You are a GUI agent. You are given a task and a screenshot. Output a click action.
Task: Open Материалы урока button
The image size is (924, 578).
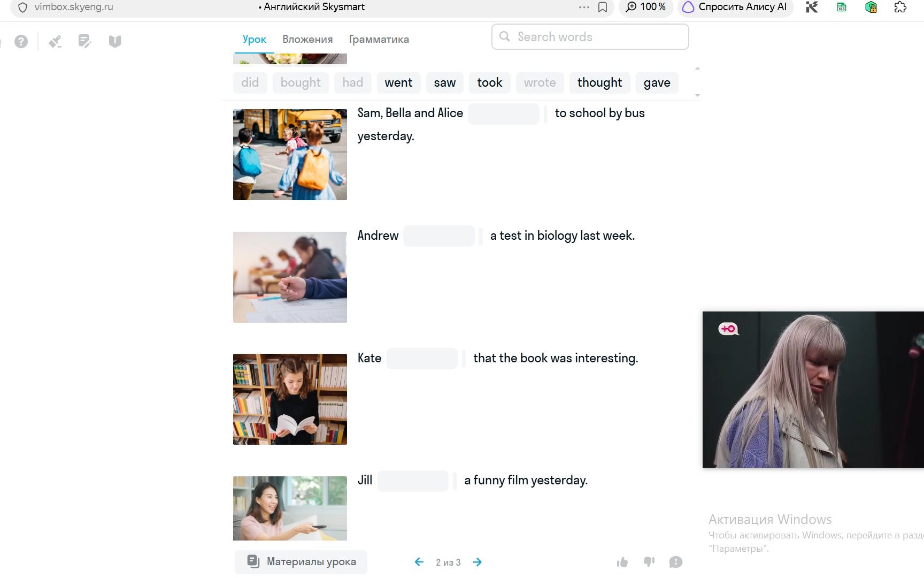pos(301,562)
